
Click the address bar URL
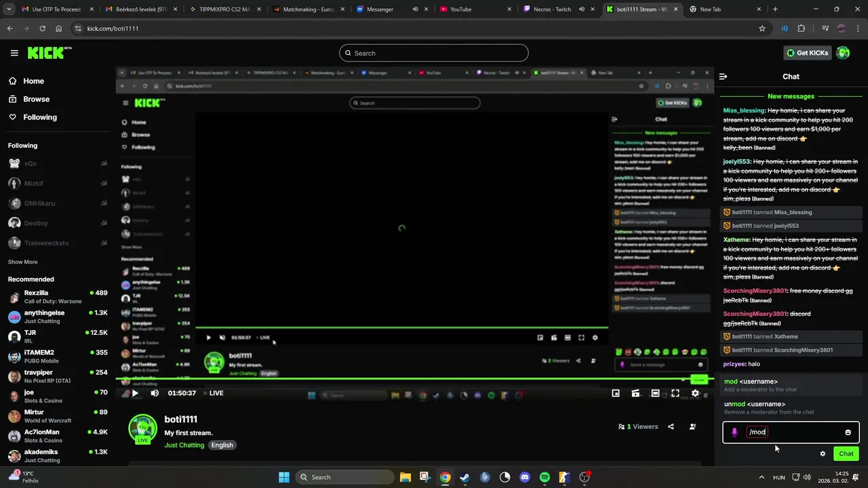113,28
